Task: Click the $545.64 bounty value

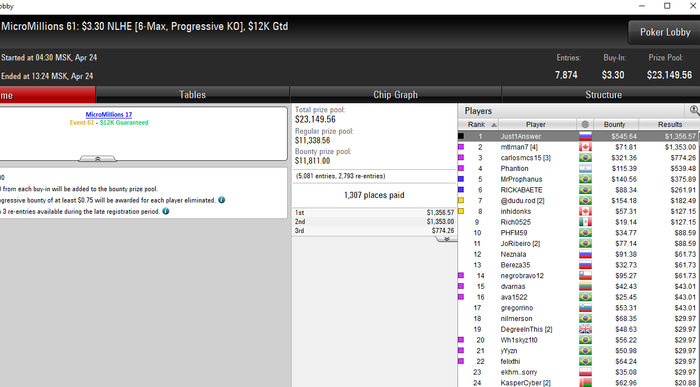Action: [624, 136]
